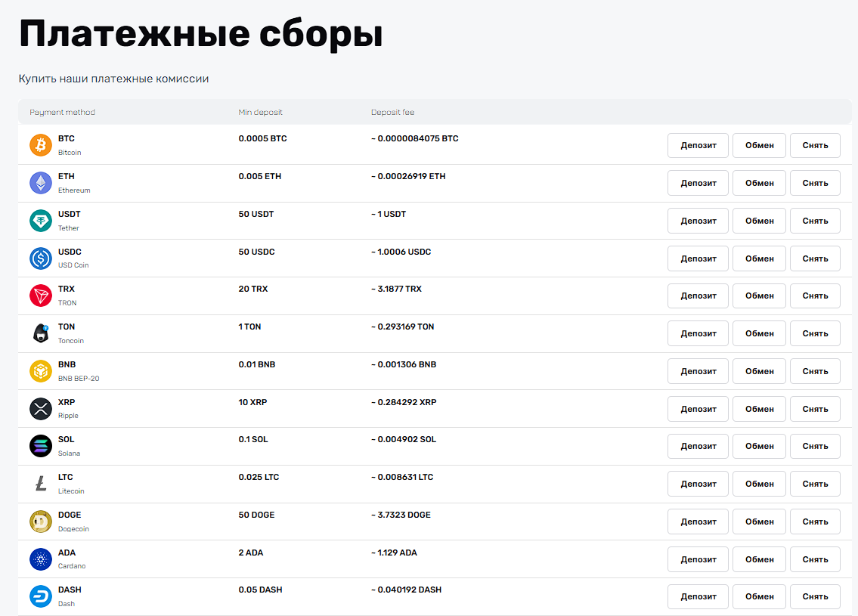
Task: Click Депозит in the TRX row
Action: tap(698, 296)
